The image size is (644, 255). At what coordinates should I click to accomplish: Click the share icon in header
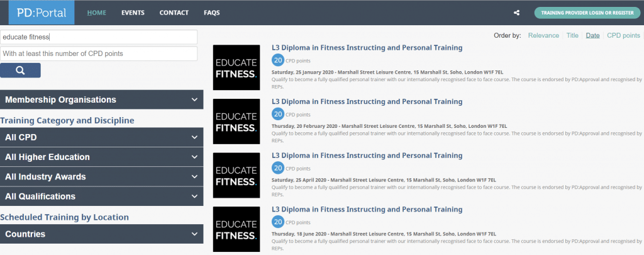(516, 13)
